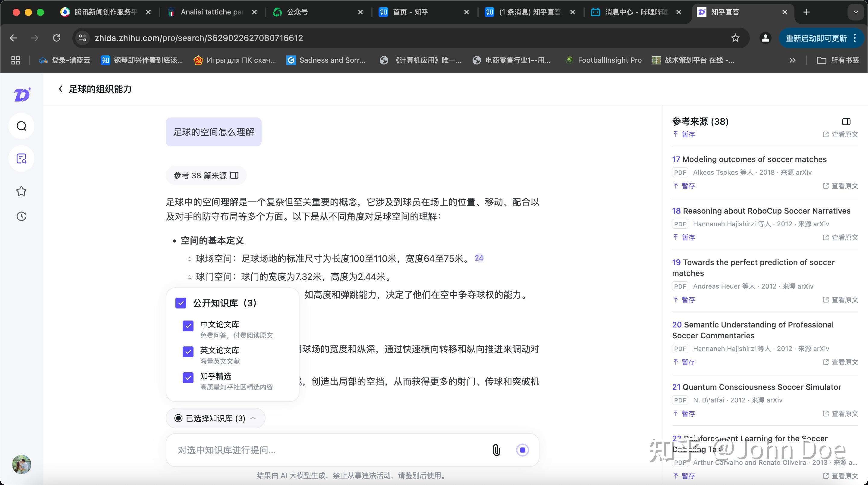The height and width of the screenshot is (485, 868).
Task: Toggle the 知乎精选 checkbox
Action: (x=188, y=377)
